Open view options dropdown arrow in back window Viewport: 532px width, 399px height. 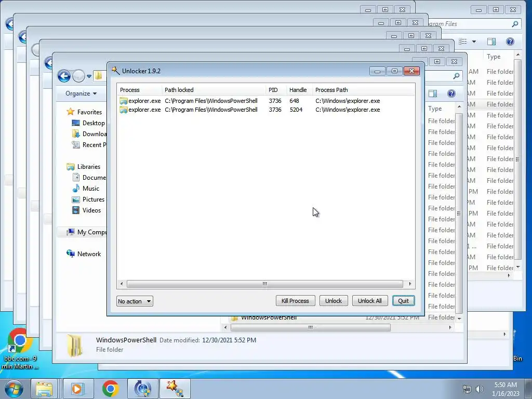click(x=474, y=42)
